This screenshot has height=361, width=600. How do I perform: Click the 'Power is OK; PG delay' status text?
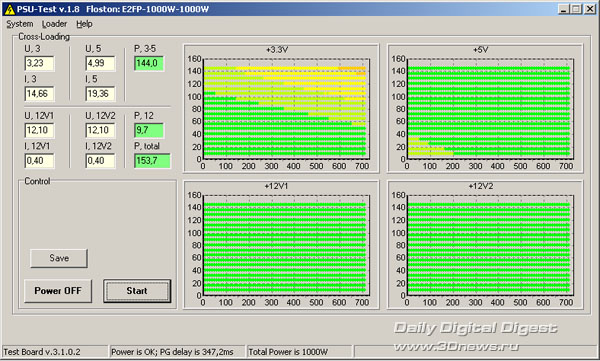pos(172,352)
